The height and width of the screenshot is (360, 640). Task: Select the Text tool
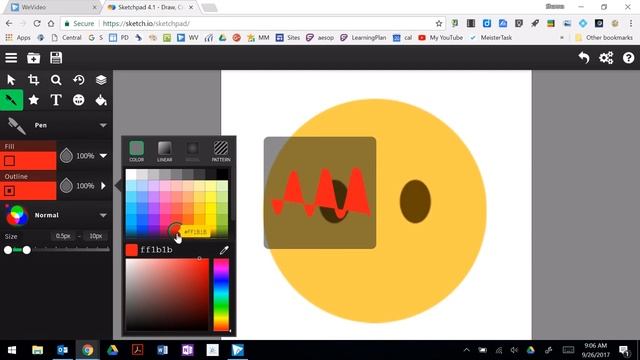(56, 100)
